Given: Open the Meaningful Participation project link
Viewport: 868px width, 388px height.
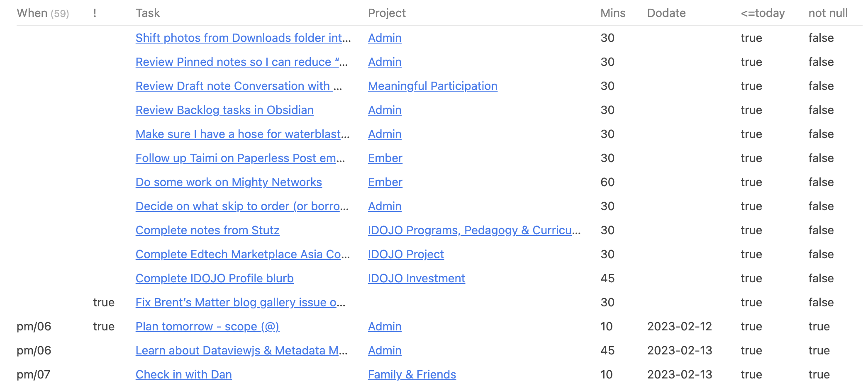Looking at the screenshot, I should [432, 86].
